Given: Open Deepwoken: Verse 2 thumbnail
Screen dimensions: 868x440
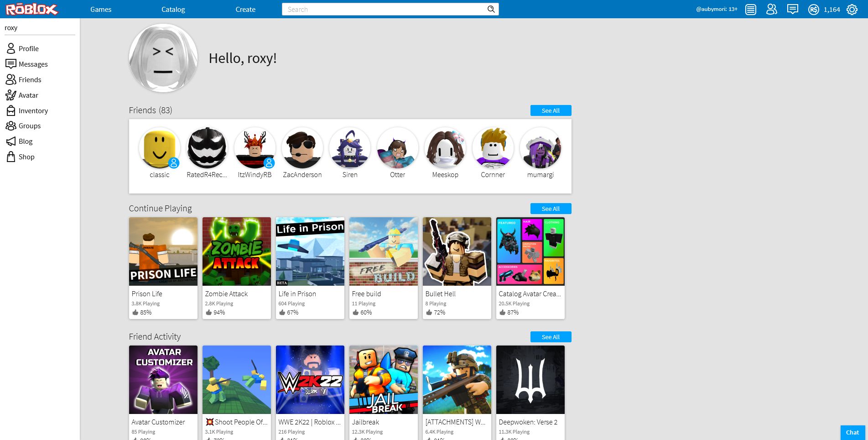Looking at the screenshot, I should pos(530,380).
